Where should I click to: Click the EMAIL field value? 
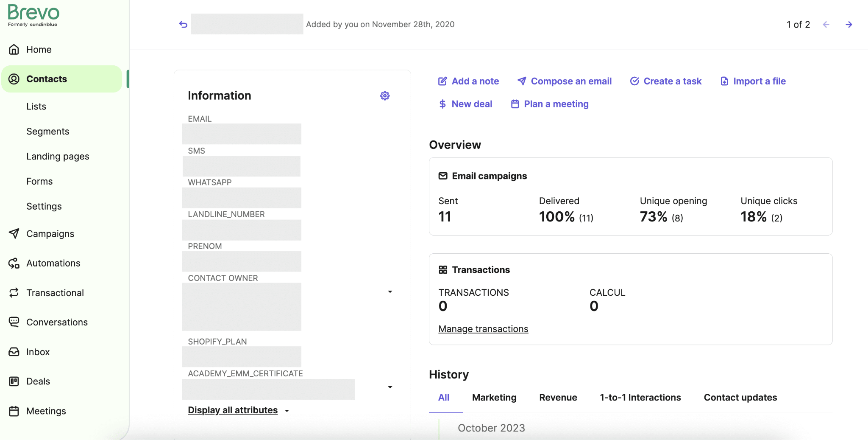point(242,134)
